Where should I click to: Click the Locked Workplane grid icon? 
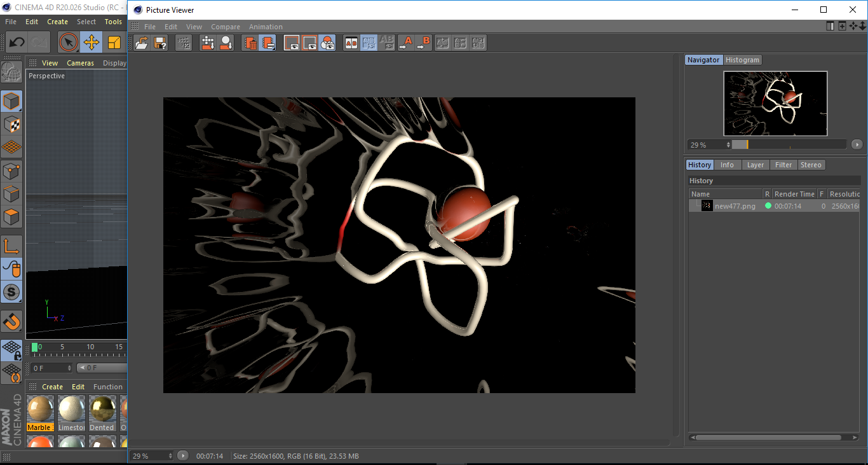pyautogui.click(x=11, y=350)
